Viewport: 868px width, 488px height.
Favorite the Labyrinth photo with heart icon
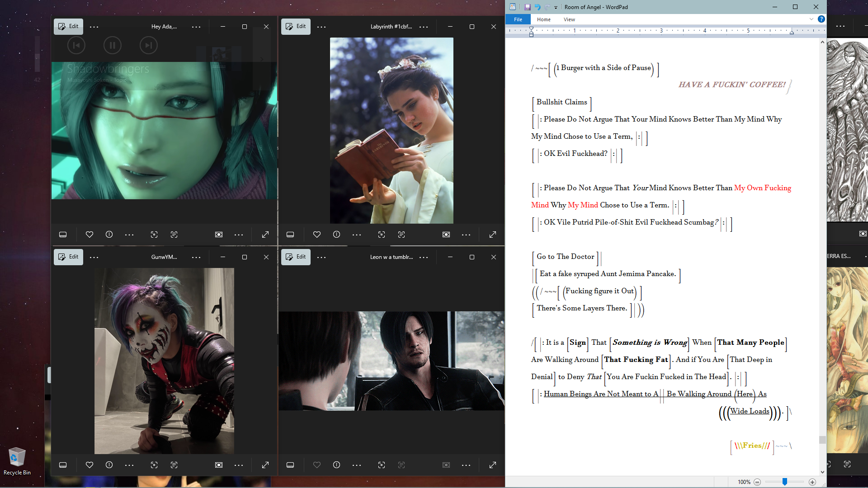[x=317, y=235]
